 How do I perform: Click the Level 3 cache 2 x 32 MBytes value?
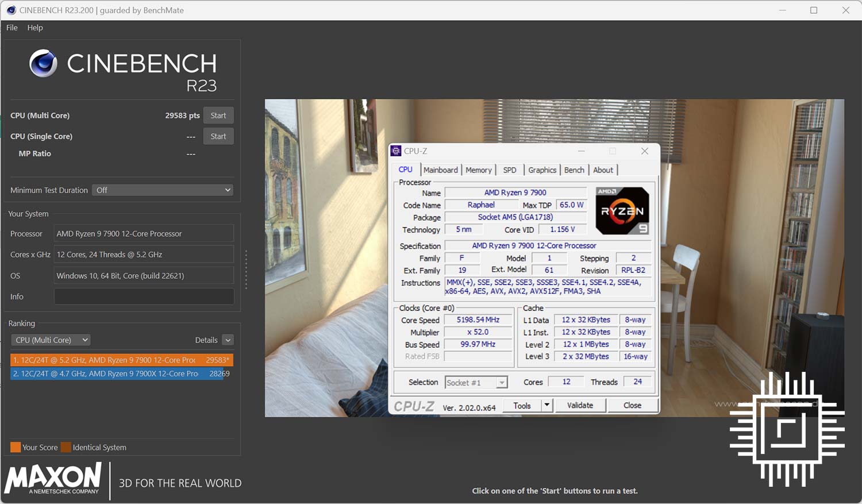586,356
